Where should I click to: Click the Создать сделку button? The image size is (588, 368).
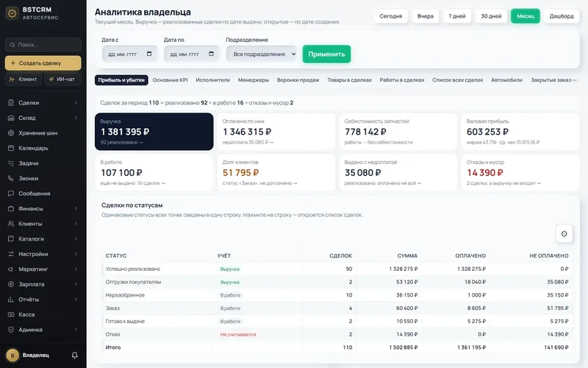[43, 63]
